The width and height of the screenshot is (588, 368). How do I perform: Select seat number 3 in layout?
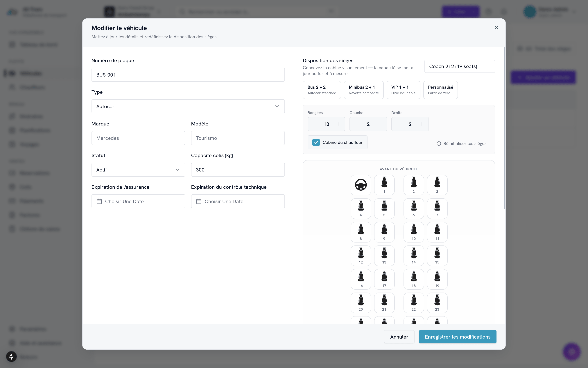[437, 185]
